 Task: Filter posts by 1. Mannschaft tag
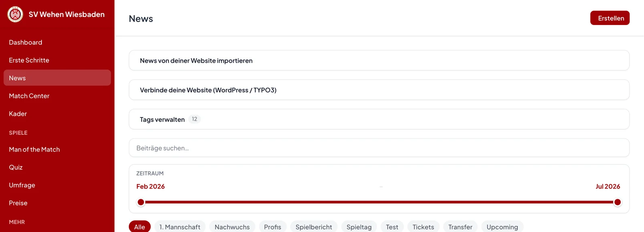(180, 227)
